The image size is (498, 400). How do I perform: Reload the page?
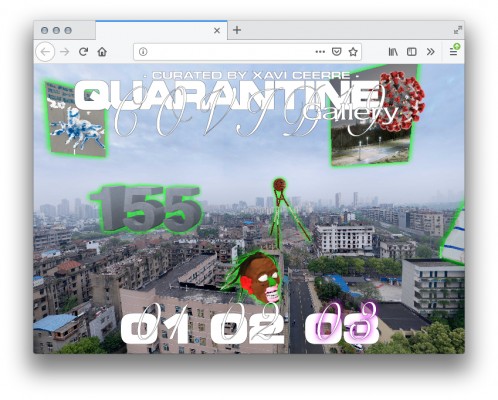(x=83, y=52)
